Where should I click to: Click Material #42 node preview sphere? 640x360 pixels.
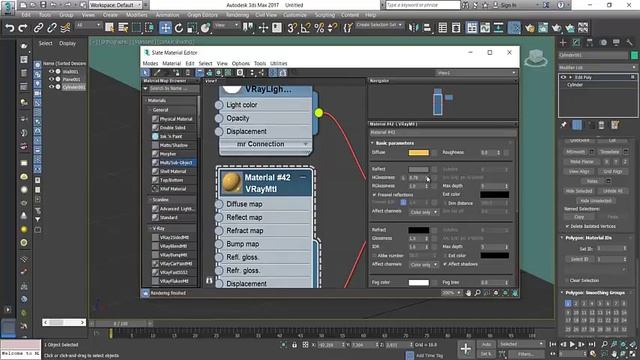pyautogui.click(x=231, y=183)
